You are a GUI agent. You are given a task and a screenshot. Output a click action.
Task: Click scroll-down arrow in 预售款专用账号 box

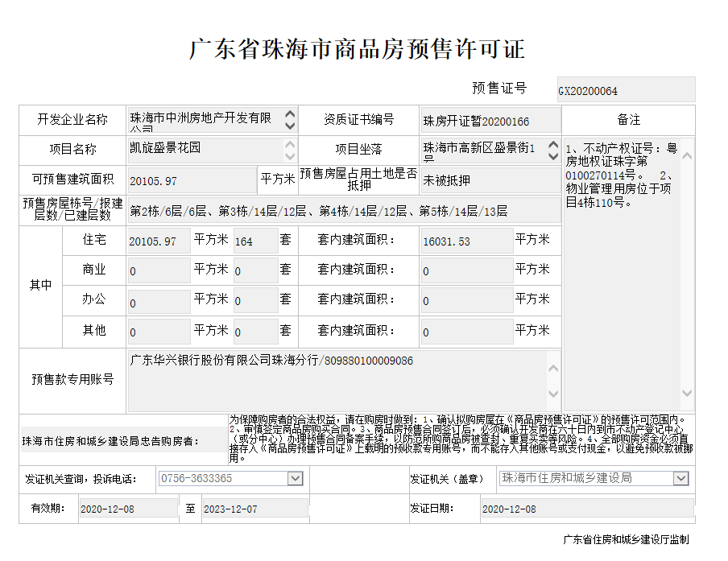pyautogui.click(x=553, y=394)
